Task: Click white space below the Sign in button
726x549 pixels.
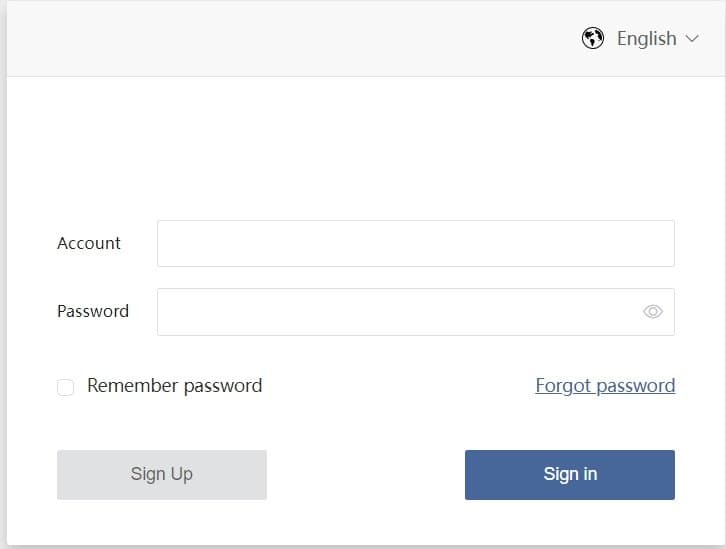Action: pyautogui.click(x=570, y=522)
